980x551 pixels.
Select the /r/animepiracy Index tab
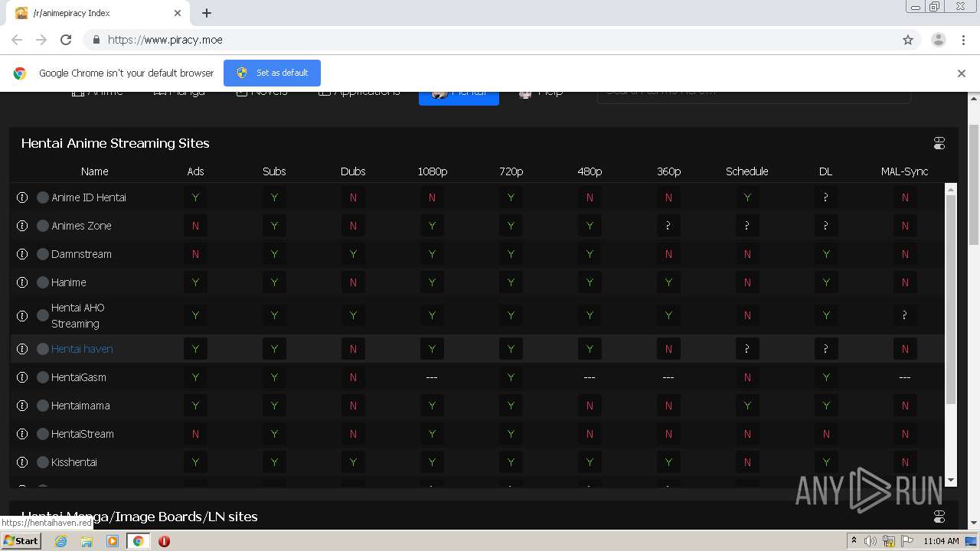(x=98, y=13)
